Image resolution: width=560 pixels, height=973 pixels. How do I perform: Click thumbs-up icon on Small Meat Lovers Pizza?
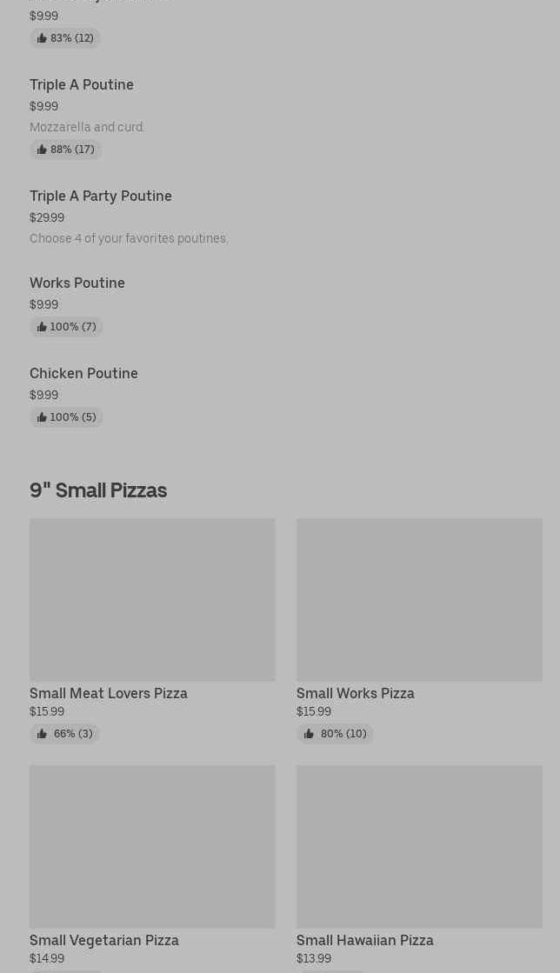tap(42, 734)
